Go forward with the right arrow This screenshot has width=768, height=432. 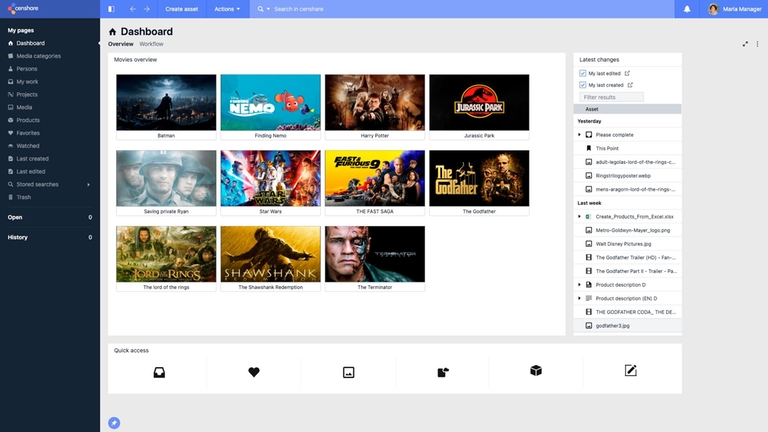pyautogui.click(x=146, y=9)
